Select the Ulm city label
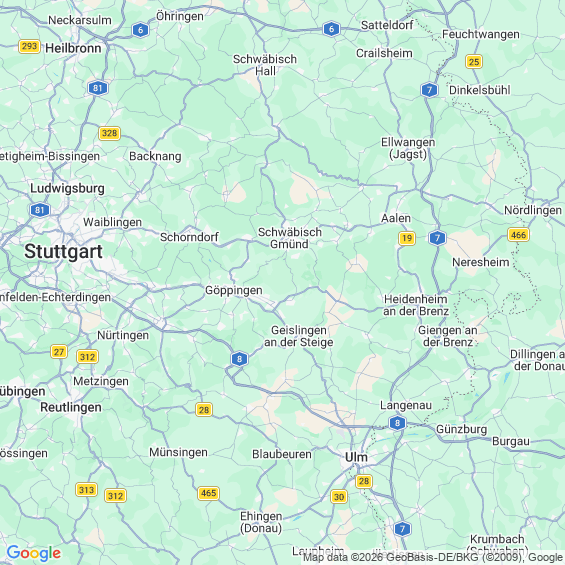This screenshot has height=565, width=565. pyautogui.click(x=356, y=457)
